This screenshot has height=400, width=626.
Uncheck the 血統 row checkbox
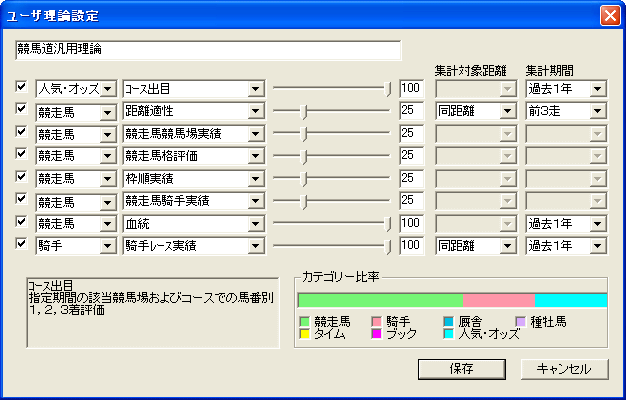coord(21,222)
